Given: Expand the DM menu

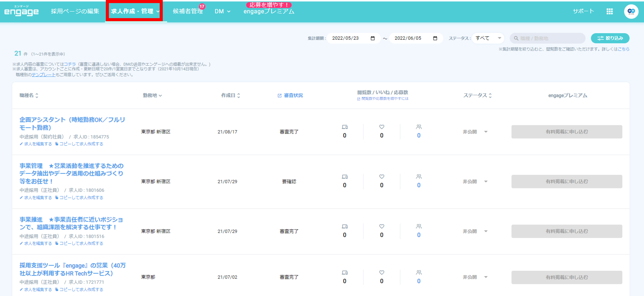Looking at the screenshot, I should (x=222, y=11).
